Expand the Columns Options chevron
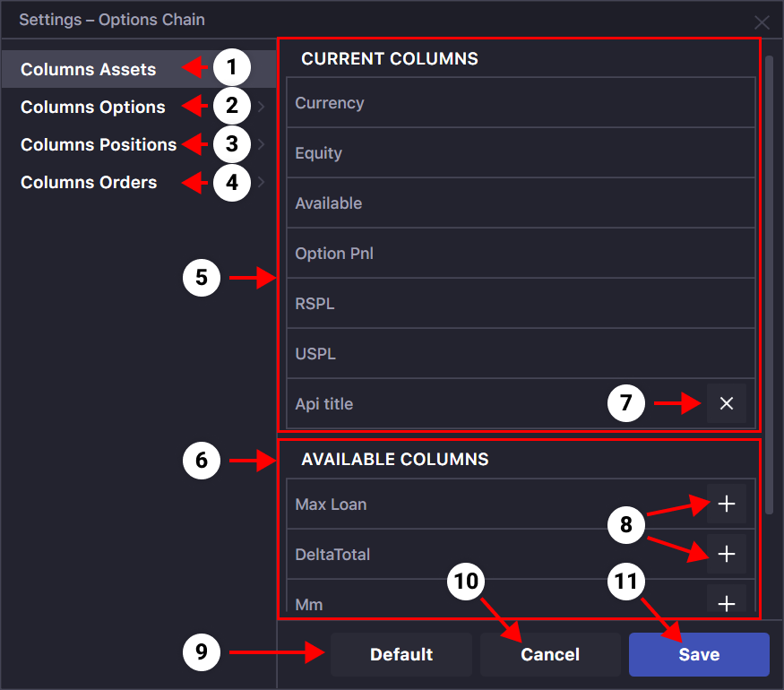This screenshot has height=690, width=784. pyautogui.click(x=261, y=107)
